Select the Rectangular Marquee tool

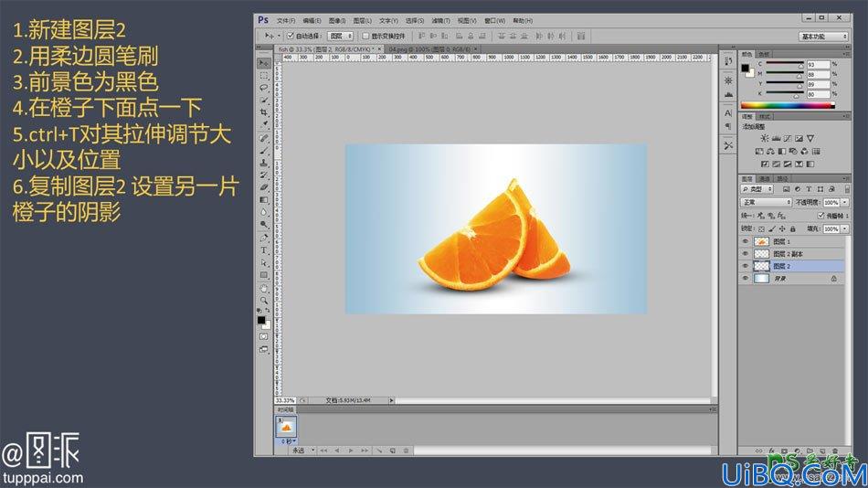click(264, 76)
